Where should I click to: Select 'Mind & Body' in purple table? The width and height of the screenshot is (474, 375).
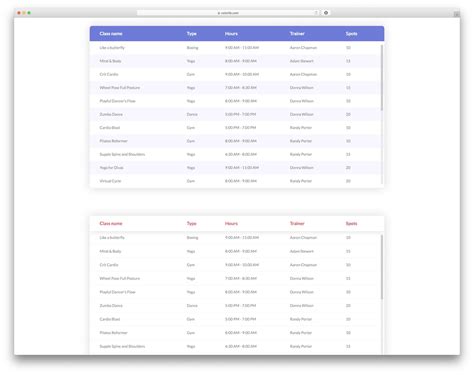tap(110, 61)
